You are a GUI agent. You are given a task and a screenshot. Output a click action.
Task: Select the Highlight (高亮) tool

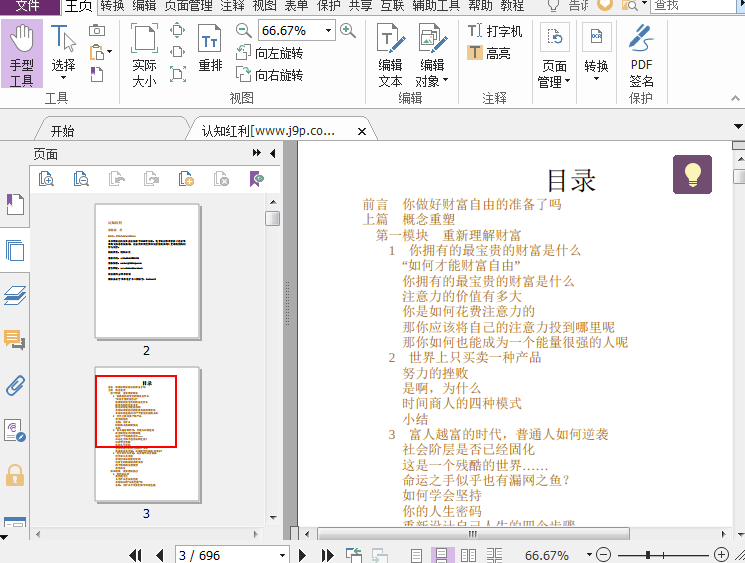[488, 53]
